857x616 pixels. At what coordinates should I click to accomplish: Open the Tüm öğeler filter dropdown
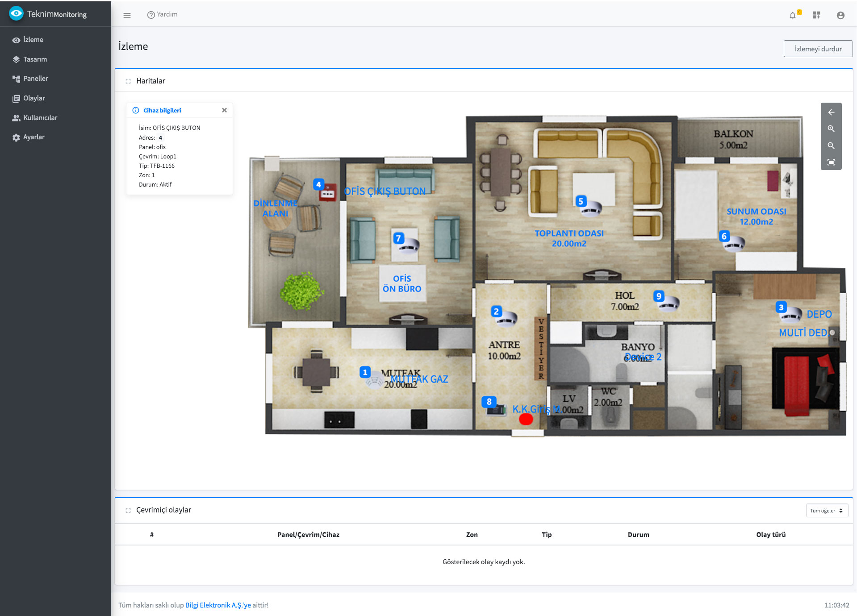pos(827,510)
